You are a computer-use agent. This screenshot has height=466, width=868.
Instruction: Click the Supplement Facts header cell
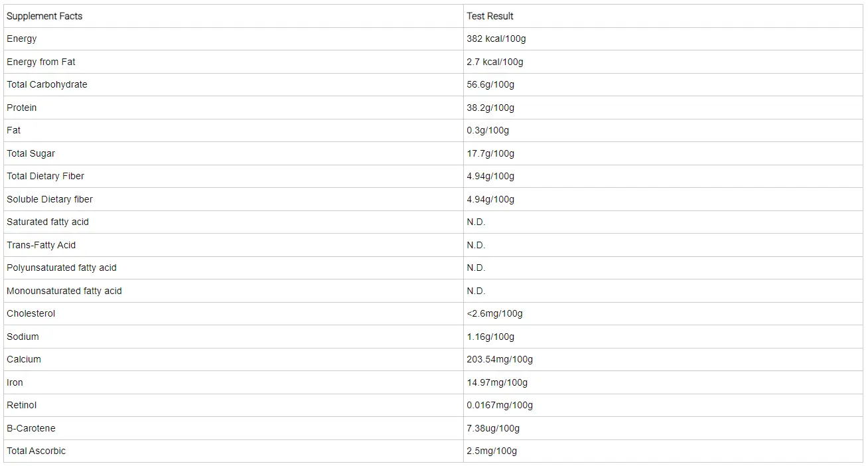point(44,16)
